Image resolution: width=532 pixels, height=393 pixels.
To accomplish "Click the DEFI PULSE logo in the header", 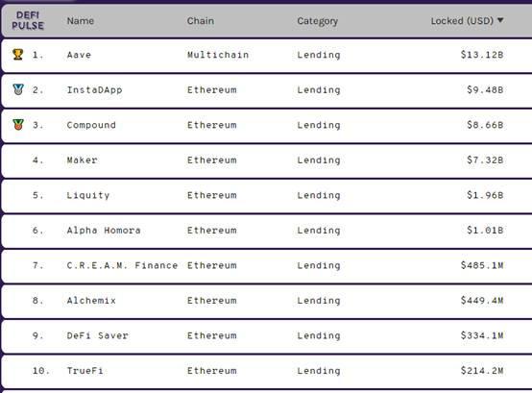I will (x=28, y=20).
